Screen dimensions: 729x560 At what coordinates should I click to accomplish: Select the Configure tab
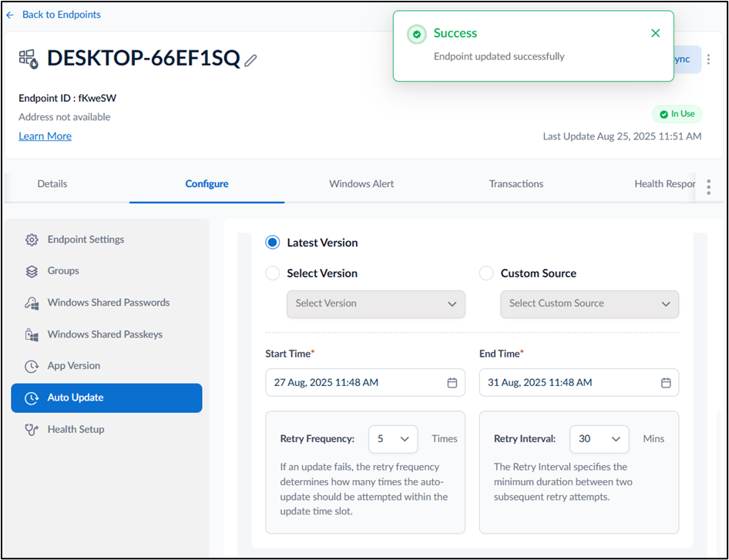207,184
